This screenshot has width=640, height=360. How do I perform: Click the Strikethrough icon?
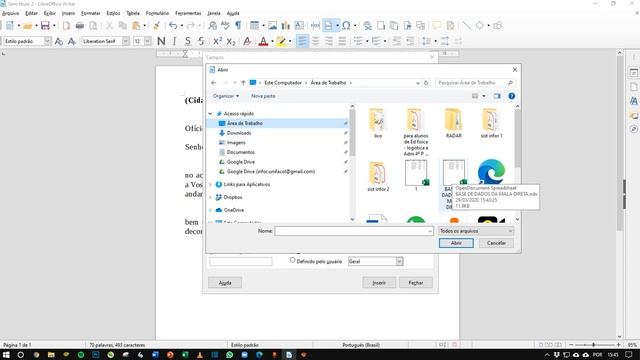[x=201, y=41]
